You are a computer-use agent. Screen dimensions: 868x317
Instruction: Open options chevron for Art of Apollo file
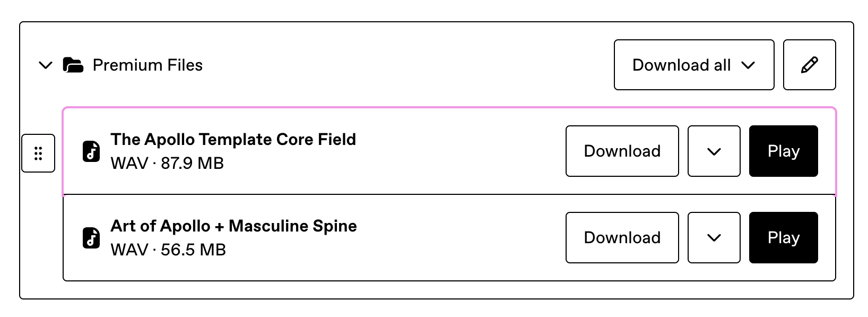714,237
